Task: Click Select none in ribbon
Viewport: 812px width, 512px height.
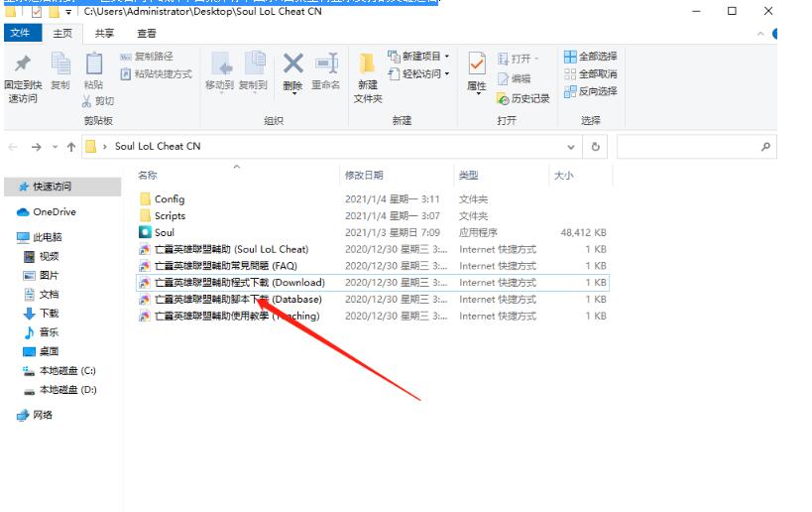Action: (x=590, y=74)
